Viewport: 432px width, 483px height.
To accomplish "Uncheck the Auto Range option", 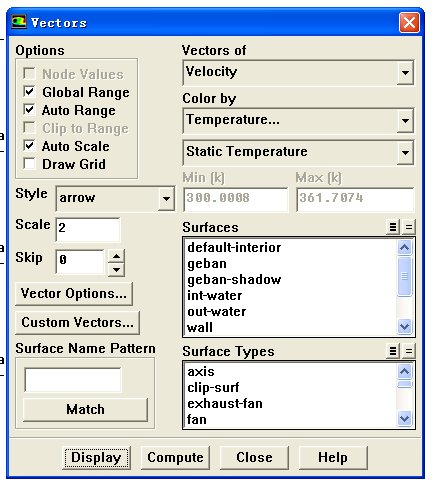I will pos(29,110).
